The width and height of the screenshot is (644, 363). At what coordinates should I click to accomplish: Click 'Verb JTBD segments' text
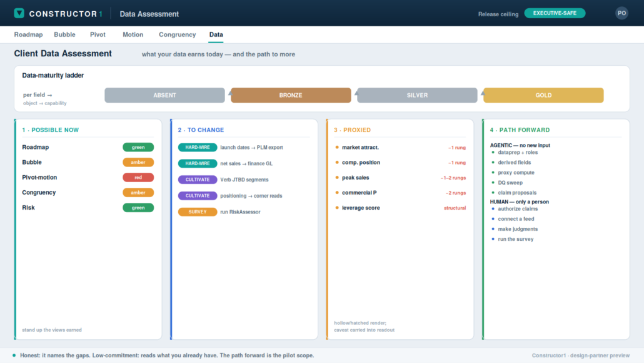244,180
